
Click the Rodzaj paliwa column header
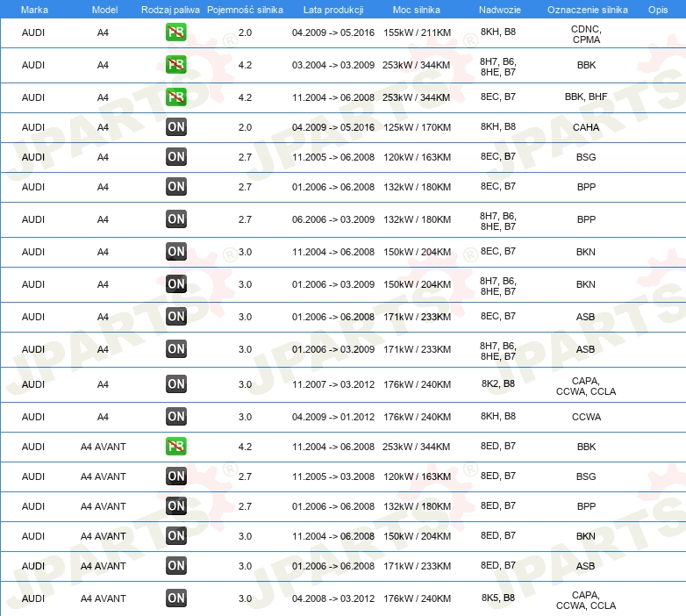170,9
